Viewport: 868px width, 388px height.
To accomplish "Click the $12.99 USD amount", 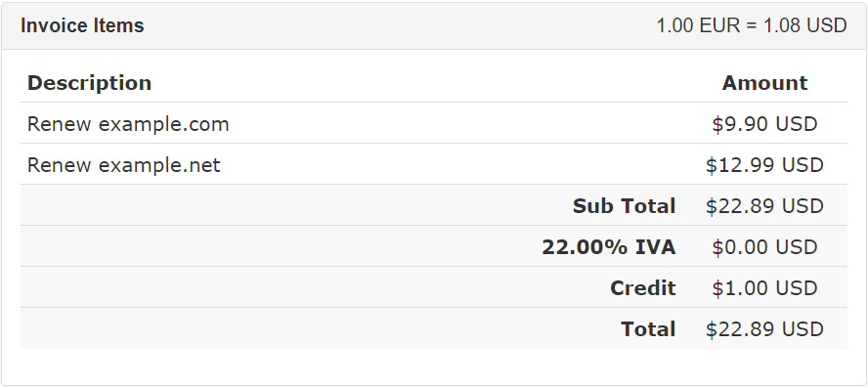I will click(764, 165).
